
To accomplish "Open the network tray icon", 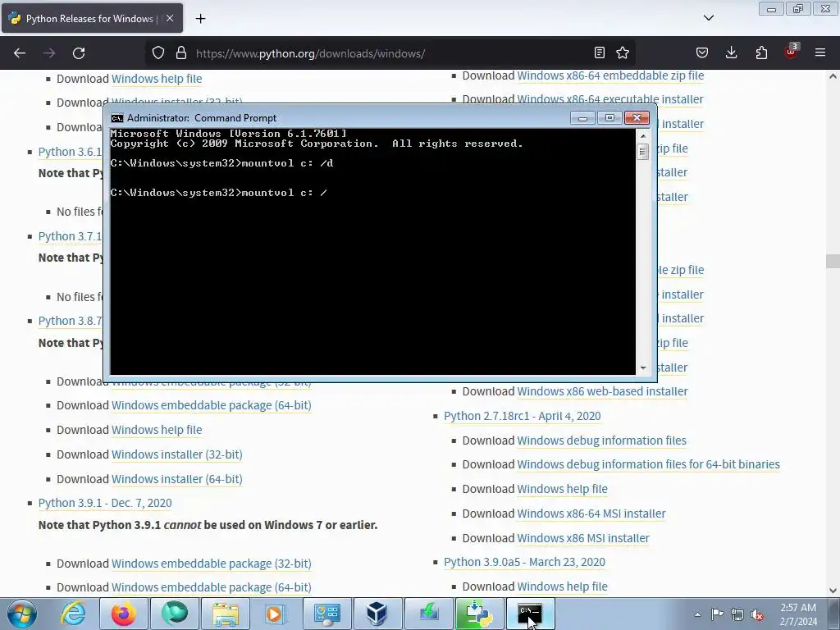I will click(x=737, y=614).
